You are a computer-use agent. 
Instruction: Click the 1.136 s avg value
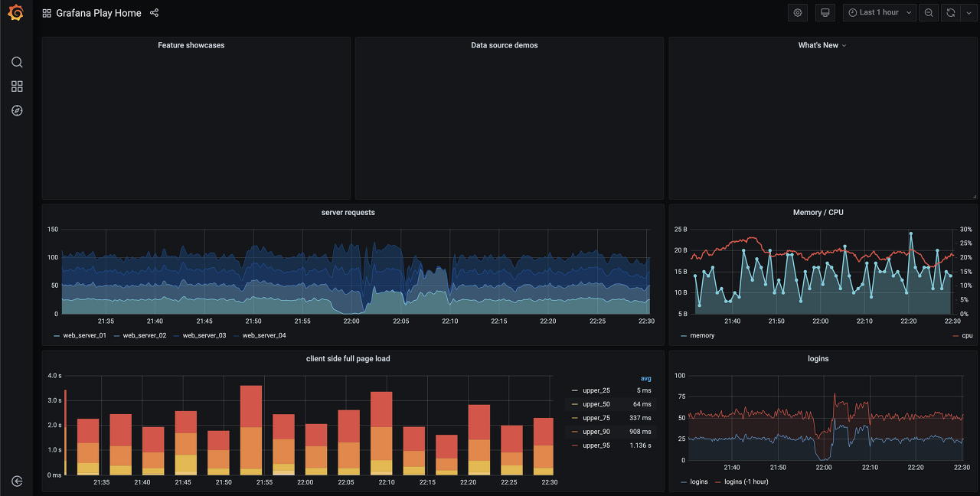point(639,445)
